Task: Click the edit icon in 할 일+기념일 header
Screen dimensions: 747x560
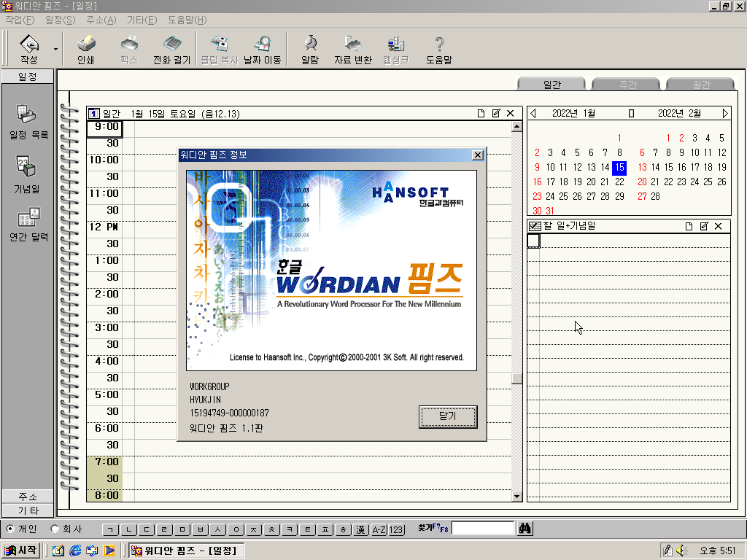Action: pyautogui.click(x=704, y=226)
